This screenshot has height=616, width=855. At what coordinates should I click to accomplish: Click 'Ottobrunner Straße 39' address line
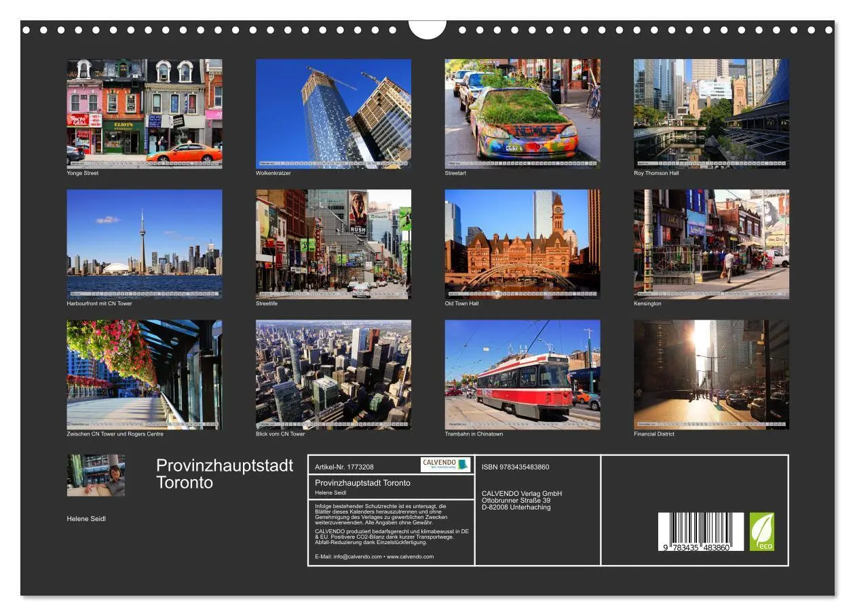coord(516,500)
